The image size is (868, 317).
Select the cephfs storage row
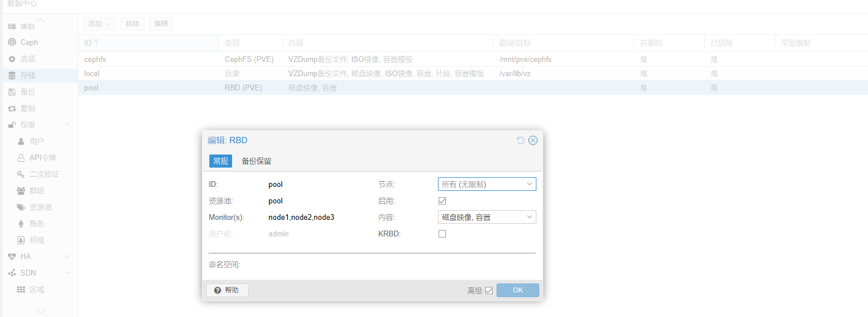pos(96,59)
